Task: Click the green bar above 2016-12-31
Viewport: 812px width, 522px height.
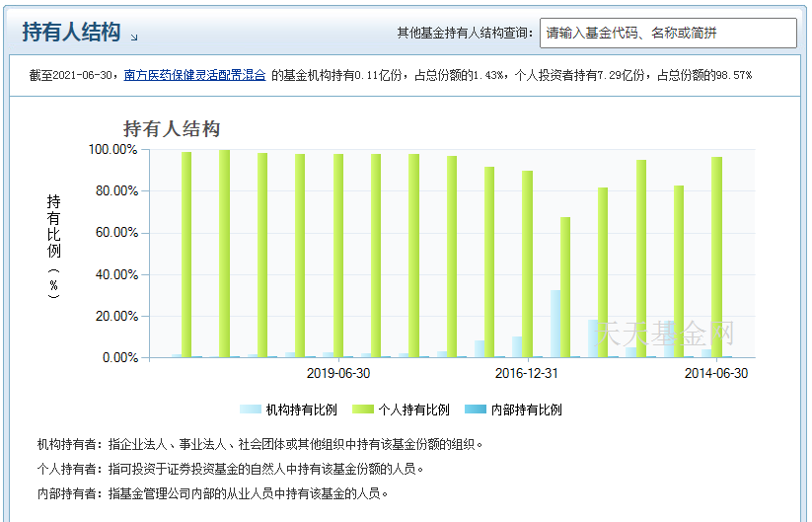Action: (527, 264)
